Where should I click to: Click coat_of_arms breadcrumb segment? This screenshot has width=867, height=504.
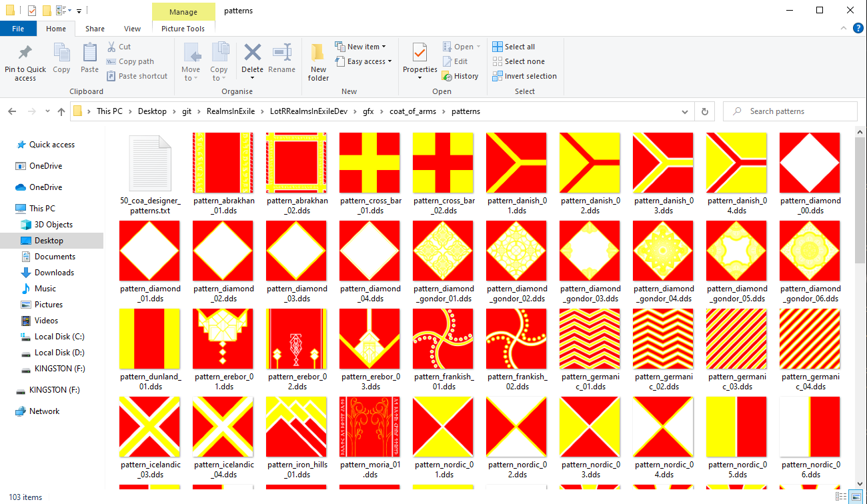[413, 111]
